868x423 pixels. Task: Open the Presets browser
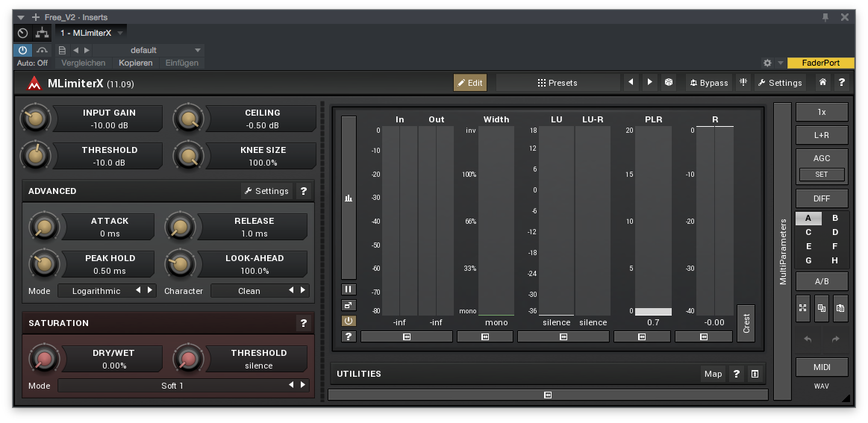[x=558, y=83]
